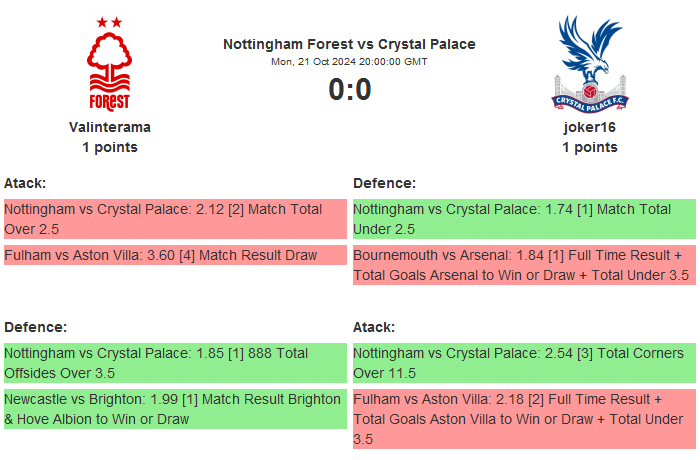700x460 pixels.
Task: Click the match date Mon, 21 Oct 2024
Action: point(349,61)
